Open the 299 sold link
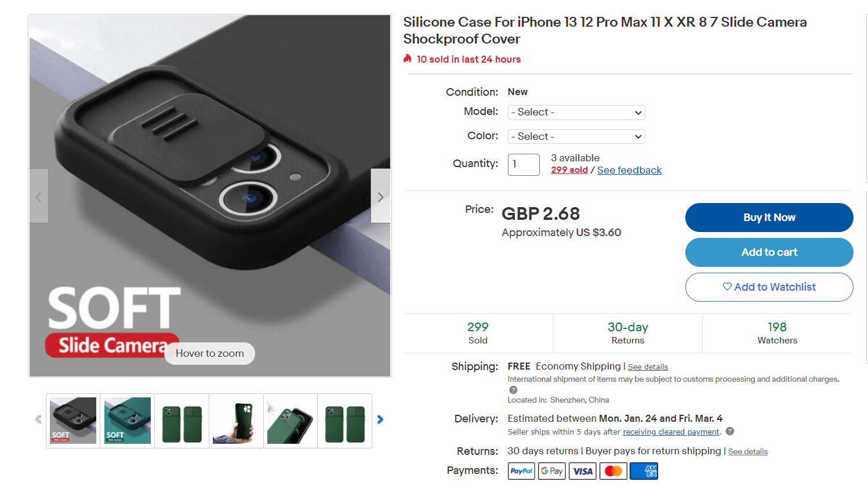 pos(569,170)
